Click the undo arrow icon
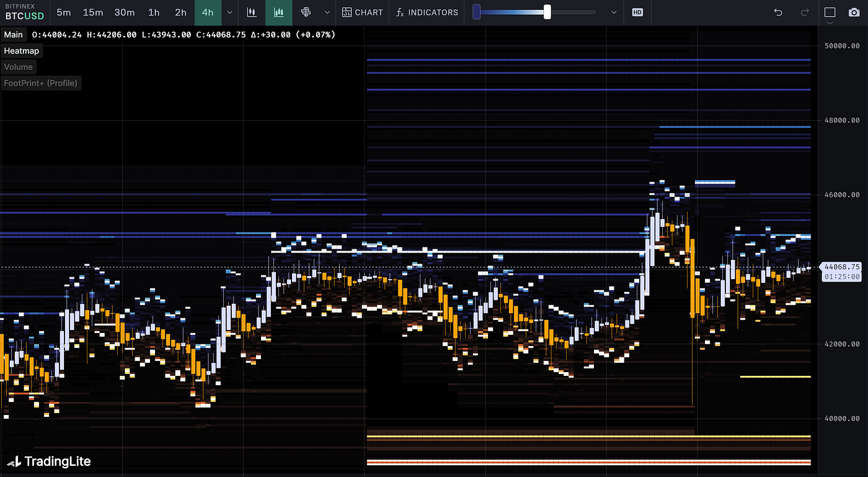The height and width of the screenshot is (477, 868). 778,12
